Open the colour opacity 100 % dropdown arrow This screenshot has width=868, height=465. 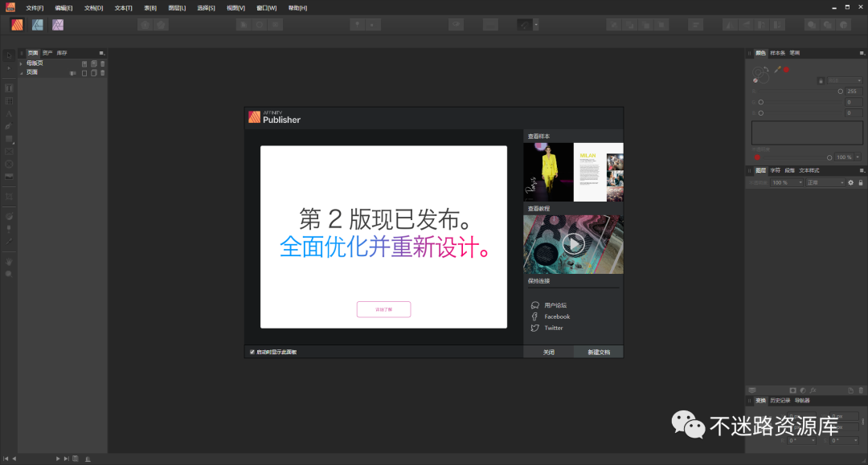[x=858, y=157]
